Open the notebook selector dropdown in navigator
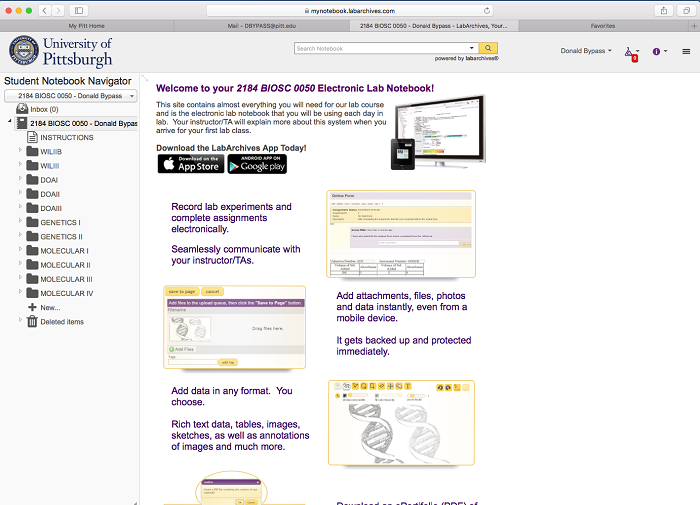This screenshot has width=700, height=505. [70, 96]
